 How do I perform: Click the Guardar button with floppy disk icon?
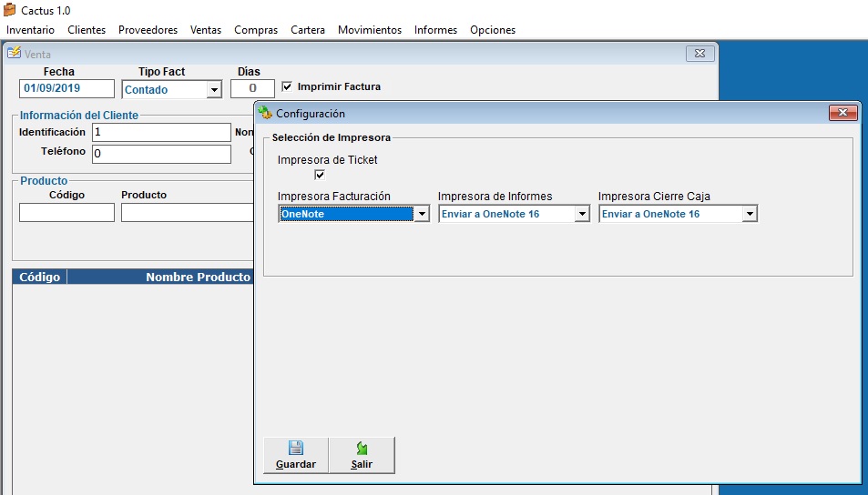pos(295,455)
